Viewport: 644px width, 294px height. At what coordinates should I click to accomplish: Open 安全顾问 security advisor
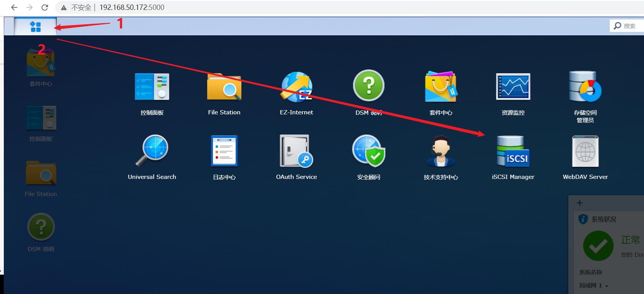click(369, 151)
